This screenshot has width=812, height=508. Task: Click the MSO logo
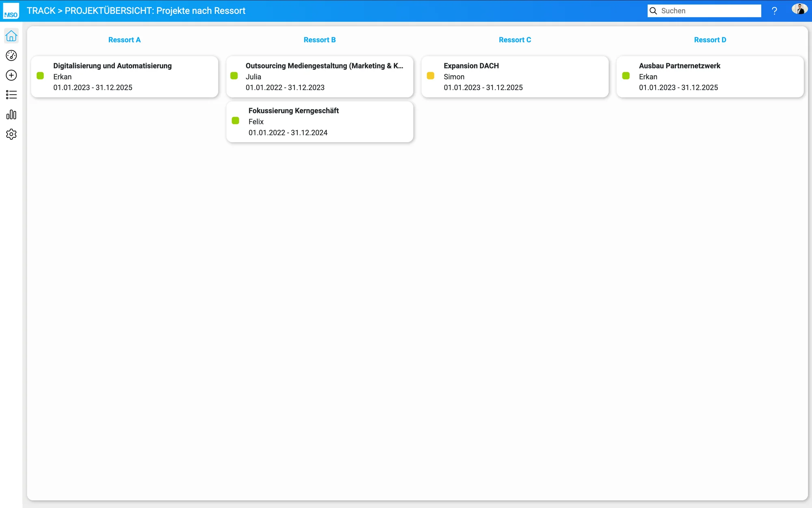pos(11,11)
